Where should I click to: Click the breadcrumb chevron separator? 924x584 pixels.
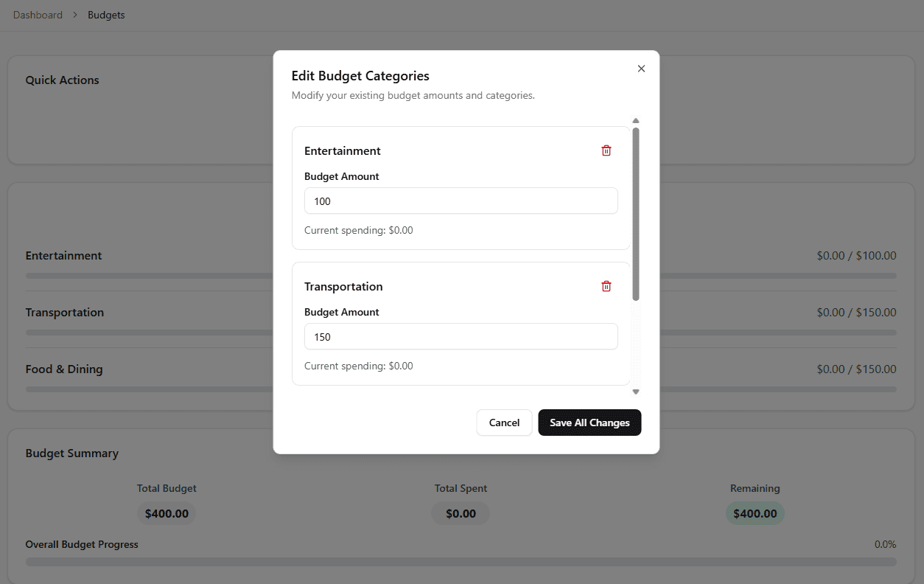[75, 15]
